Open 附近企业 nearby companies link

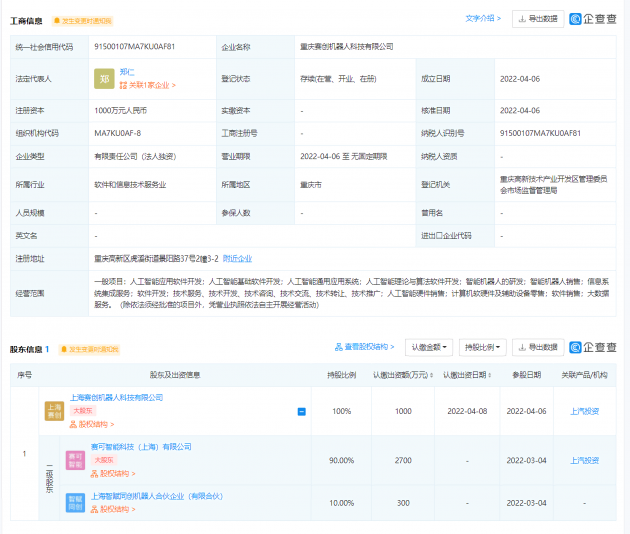pos(237,259)
